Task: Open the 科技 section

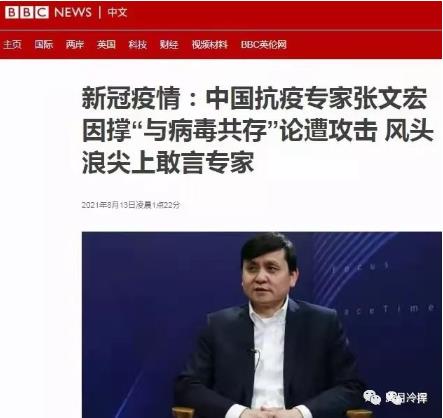Action: pyautogui.click(x=138, y=44)
